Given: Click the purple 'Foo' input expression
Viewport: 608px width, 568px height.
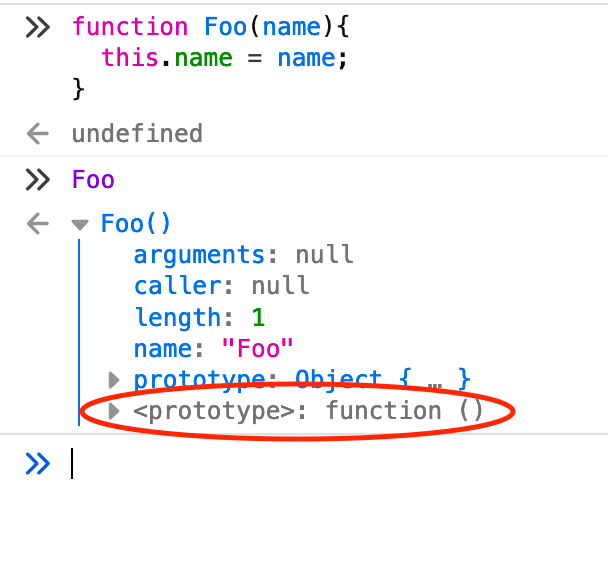Looking at the screenshot, I should pos(93,180).
